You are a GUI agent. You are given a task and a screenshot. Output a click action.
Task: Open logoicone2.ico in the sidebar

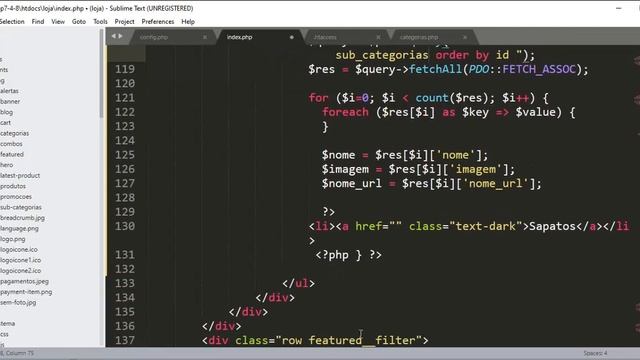coord(20,271)
